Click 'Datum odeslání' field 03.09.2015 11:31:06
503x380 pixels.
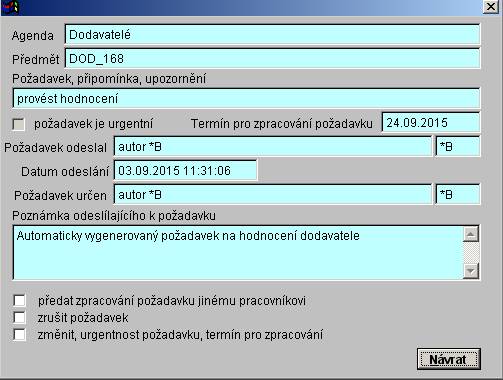pos(185,170)
